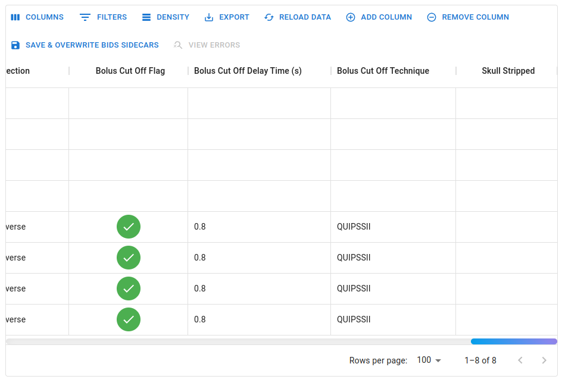
Task: Click FILTERS text label in toolbar
Action: [112, 17]
